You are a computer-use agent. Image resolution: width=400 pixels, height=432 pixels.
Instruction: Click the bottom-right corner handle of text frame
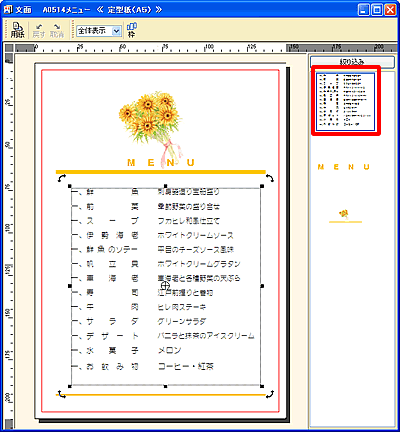pos(262,386)
